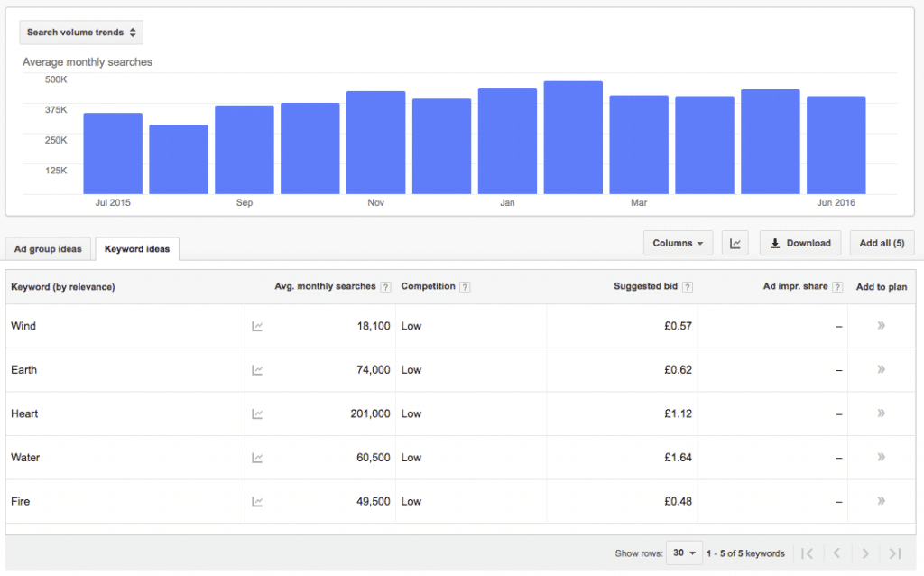Image resolution: width=924 pixels, height=576 pixels.
Task: Click the Mar bar in chart
Action: 639,144
